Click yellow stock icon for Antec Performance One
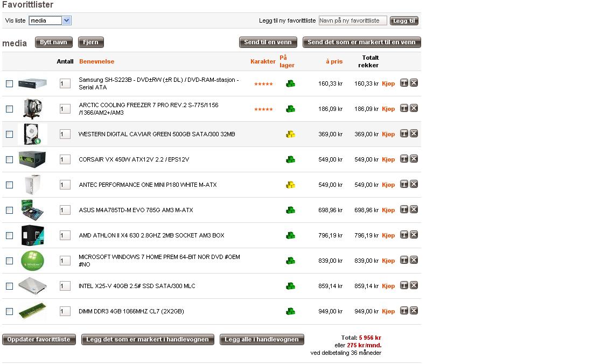This screenshot has width=594, height=364. coord(291,185)
